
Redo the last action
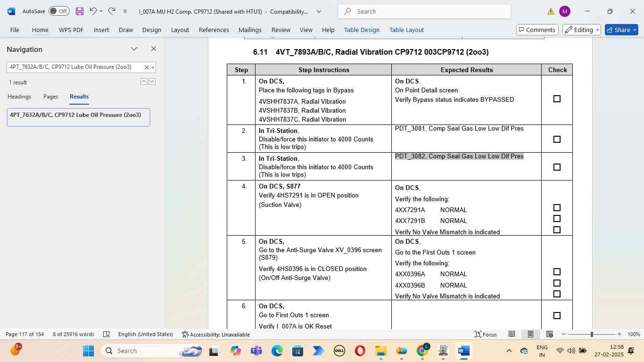[112, 11]
